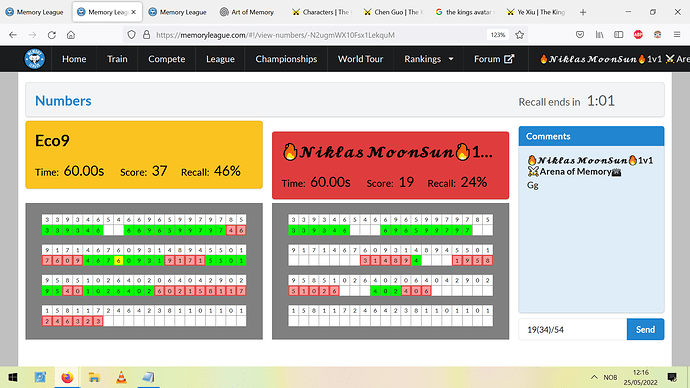Click the external link icon beside Forum
The width and height of the screenshot is (690, 388).
click(509, 59)
